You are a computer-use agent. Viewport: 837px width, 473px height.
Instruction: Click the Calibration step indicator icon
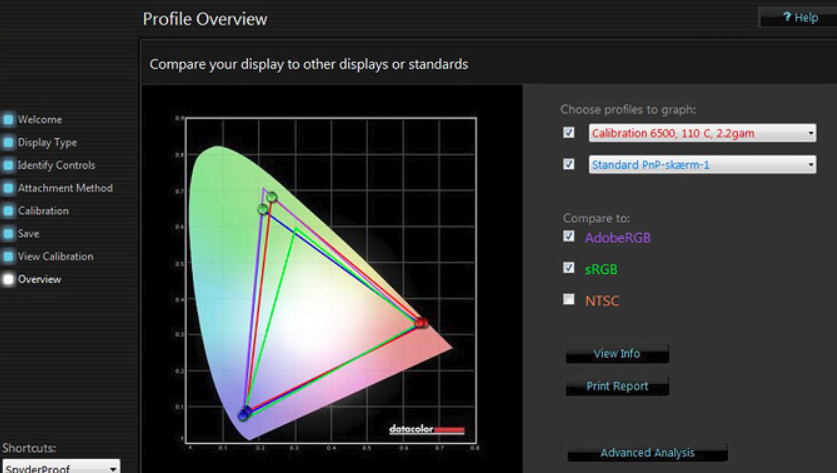[8, 211]
